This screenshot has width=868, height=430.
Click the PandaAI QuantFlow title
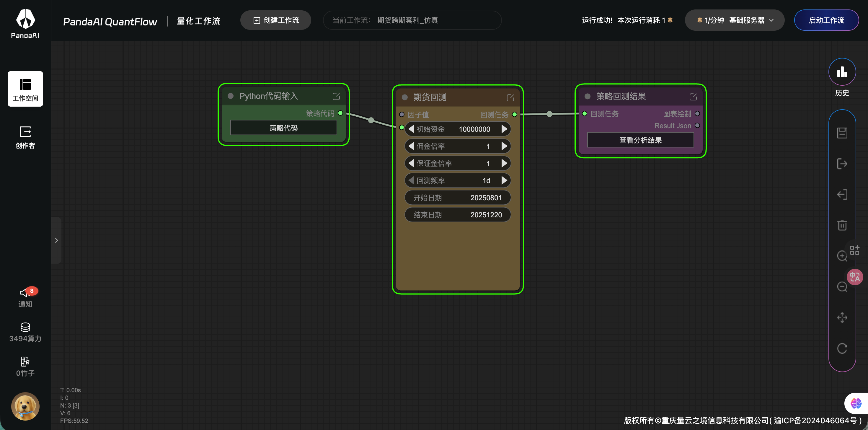[110, 22]
